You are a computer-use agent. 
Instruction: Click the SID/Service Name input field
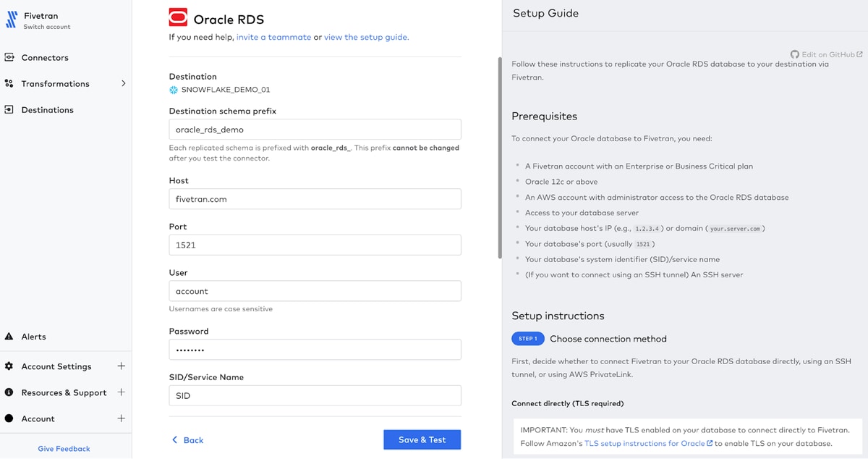315,396
